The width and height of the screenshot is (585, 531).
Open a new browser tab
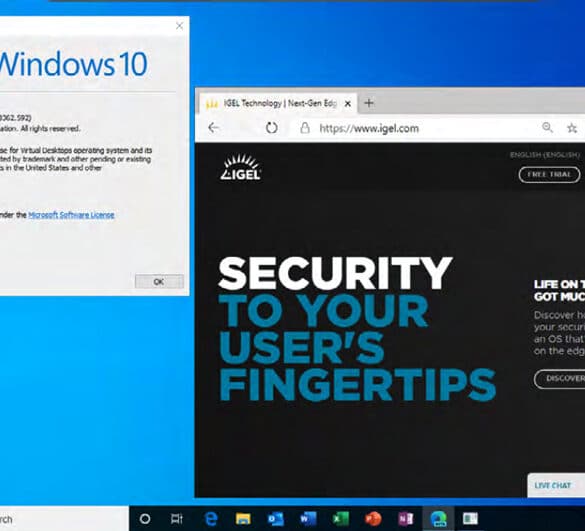click(369, 103)
